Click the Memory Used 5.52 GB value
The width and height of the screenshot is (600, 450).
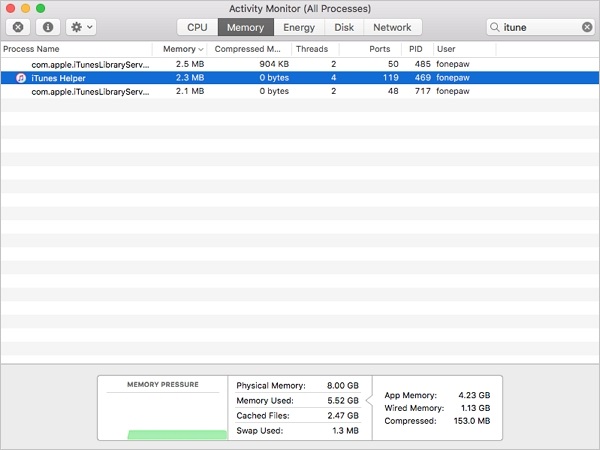coord(343,401)
